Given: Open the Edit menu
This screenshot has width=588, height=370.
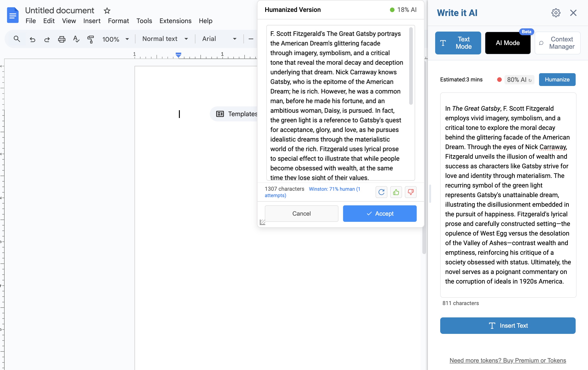Looking at the screenshot, I should click(x=49, y=21).
